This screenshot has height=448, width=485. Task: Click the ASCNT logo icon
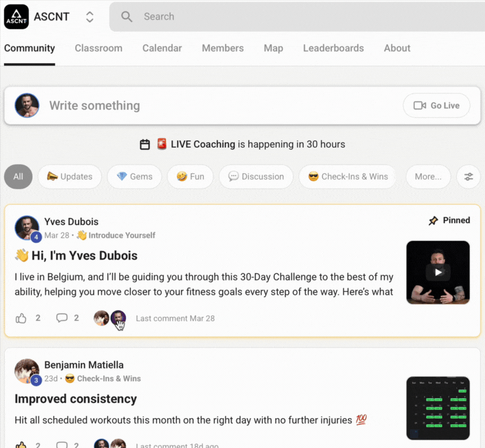point(16,16)
